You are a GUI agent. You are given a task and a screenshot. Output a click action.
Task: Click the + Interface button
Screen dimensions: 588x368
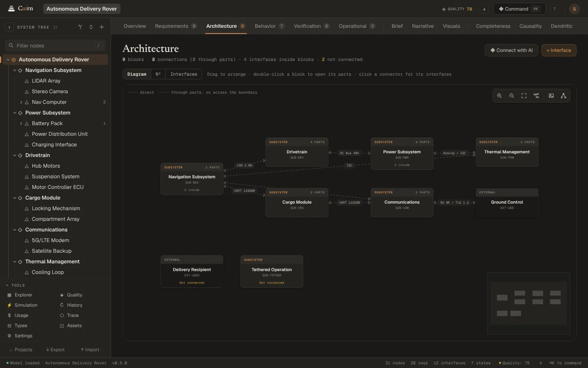(x=559, y=50)
